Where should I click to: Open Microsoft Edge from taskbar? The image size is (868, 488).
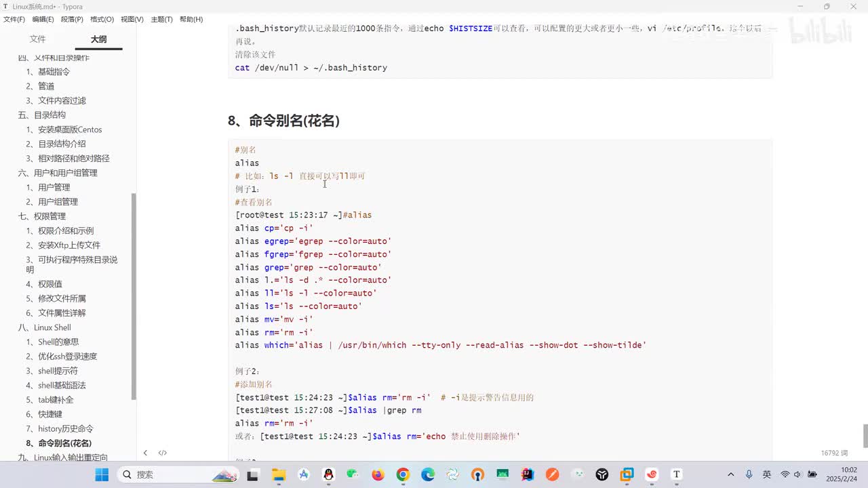click(428, 474)
